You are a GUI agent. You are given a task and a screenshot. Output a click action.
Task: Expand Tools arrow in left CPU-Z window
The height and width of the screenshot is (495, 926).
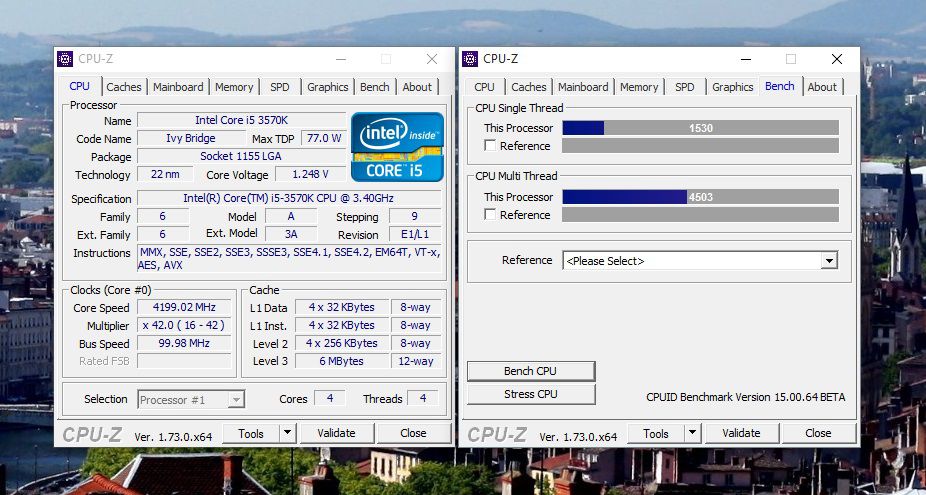288,433
